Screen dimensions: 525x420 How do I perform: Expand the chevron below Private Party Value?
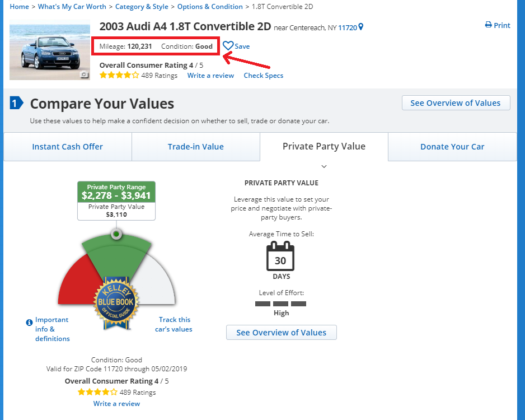[324, 166]
